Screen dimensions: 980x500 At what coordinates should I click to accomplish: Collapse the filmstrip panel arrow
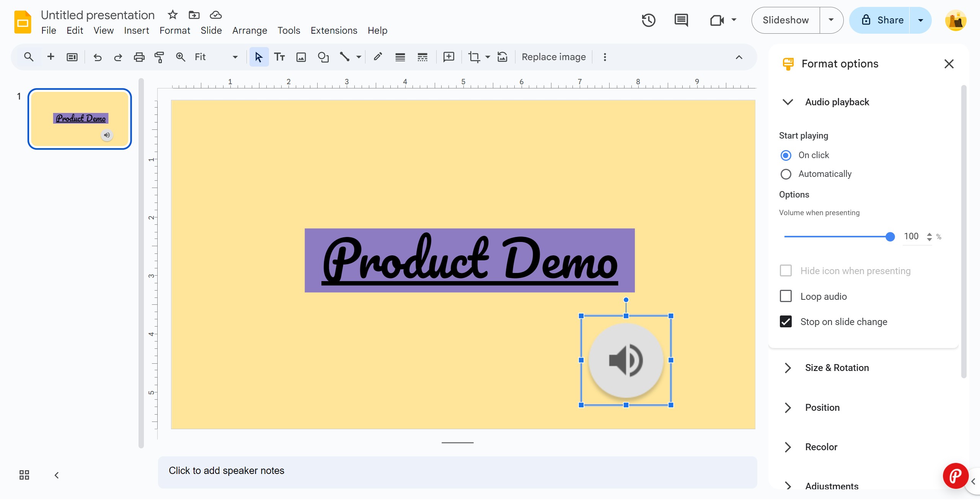coord(57,475)
